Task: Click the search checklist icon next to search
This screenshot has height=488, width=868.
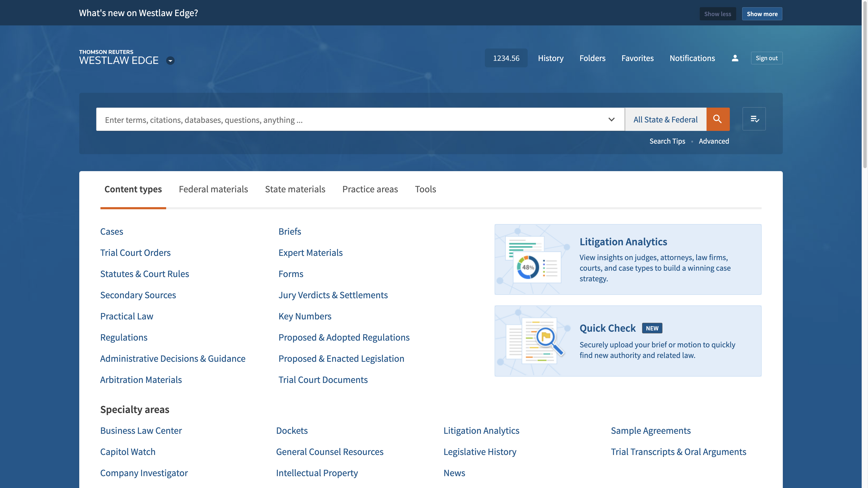Action: pos(754,119)
